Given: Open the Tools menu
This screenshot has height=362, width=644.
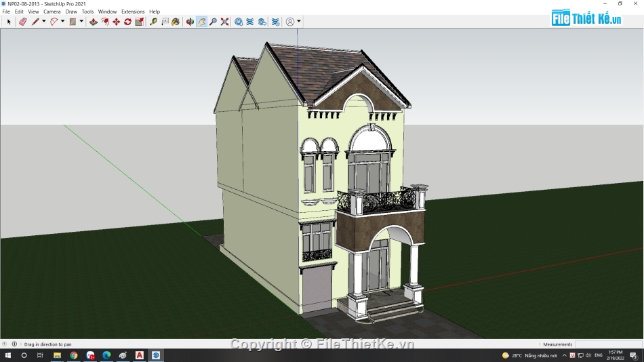Looking at the screenshot, I should click(x=87, y=12).
